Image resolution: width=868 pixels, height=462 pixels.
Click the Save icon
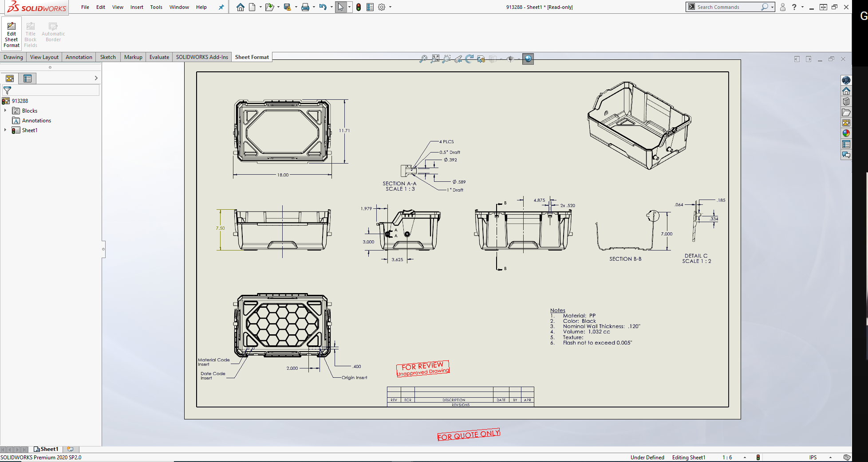pyautogui.click(x=287, y=7)
